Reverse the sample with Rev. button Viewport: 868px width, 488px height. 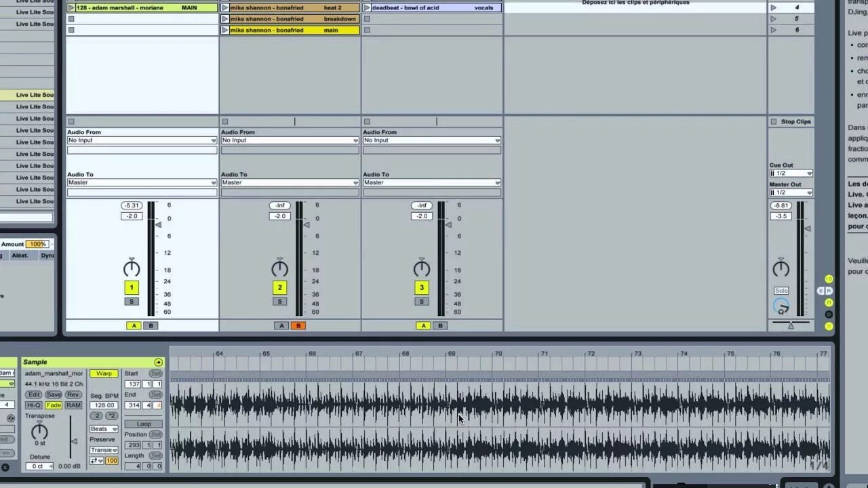tap(73, 394)
